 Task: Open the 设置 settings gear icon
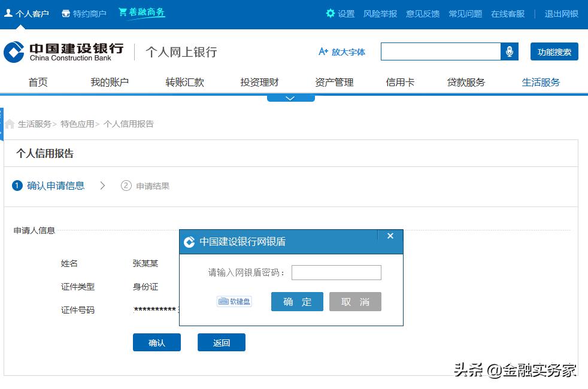coord(329,13)
